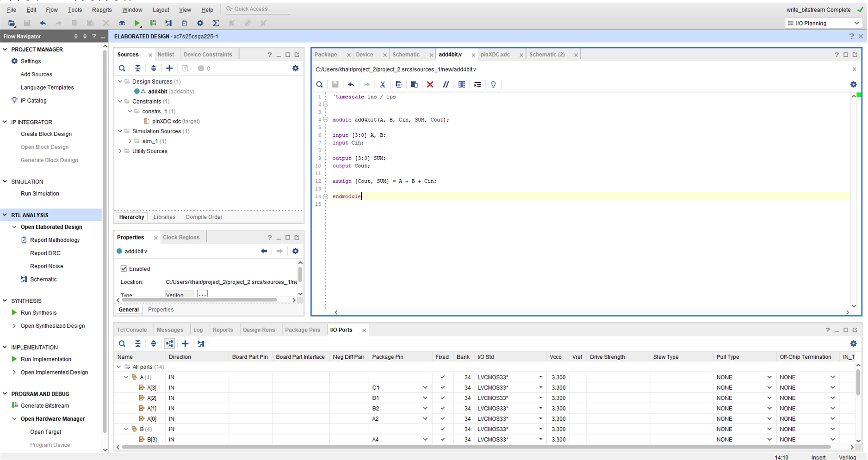Image resolution: width=868 pixels, height=460 pixels.
Task: Click the cut scissors icon in editor
Action: coord(383,85)
